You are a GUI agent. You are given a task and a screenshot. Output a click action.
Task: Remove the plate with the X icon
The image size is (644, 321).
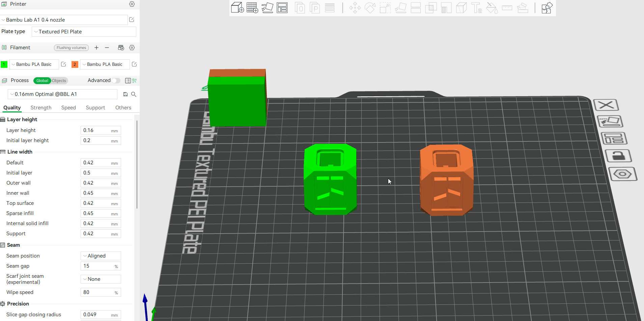(606, 105)
